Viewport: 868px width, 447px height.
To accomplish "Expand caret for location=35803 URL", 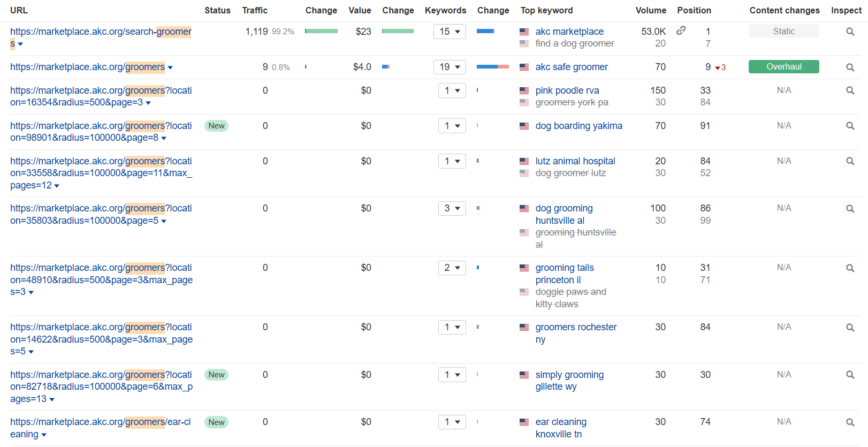I will pyautogui.click(x=164, y=222).
